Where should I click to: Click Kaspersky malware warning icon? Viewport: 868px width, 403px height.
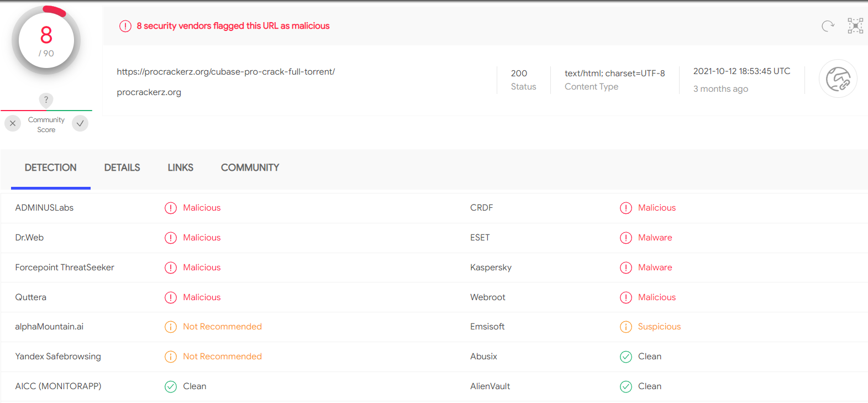pos(625,268)
